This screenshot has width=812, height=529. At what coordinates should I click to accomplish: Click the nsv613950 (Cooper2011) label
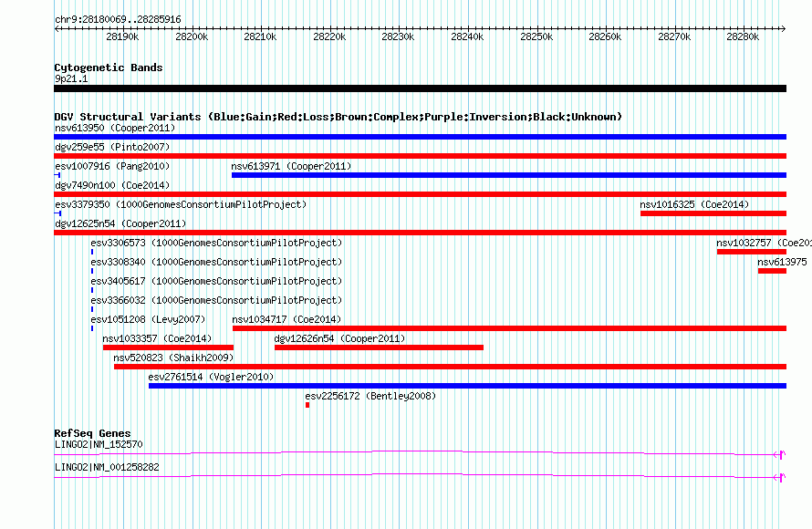click(115, 128)
